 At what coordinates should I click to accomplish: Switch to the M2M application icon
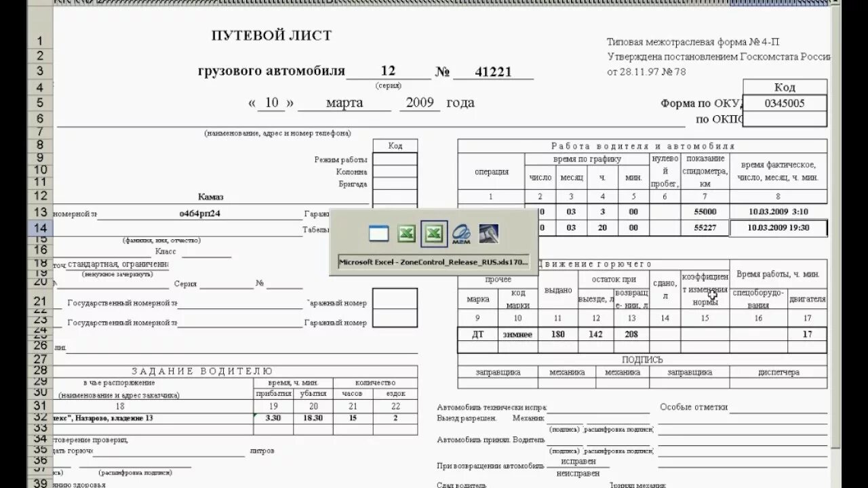[x=461, y=234]
